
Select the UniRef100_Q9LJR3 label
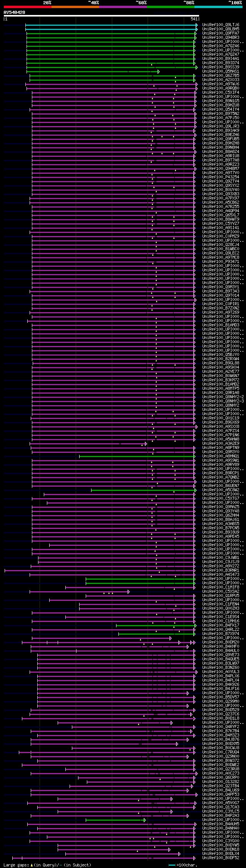pyautogui.click(x=221, y=126)
